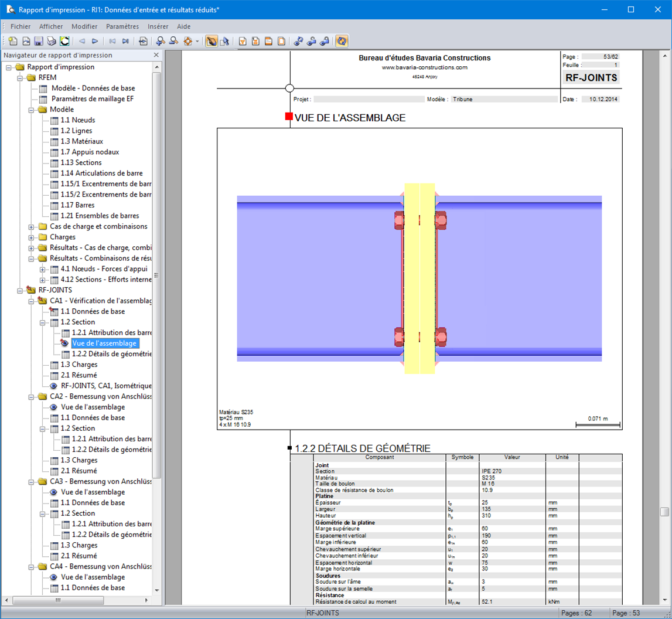Click the blue unlocked padlock icon
This screenshot has height=619, width=672.
point(312,41)
